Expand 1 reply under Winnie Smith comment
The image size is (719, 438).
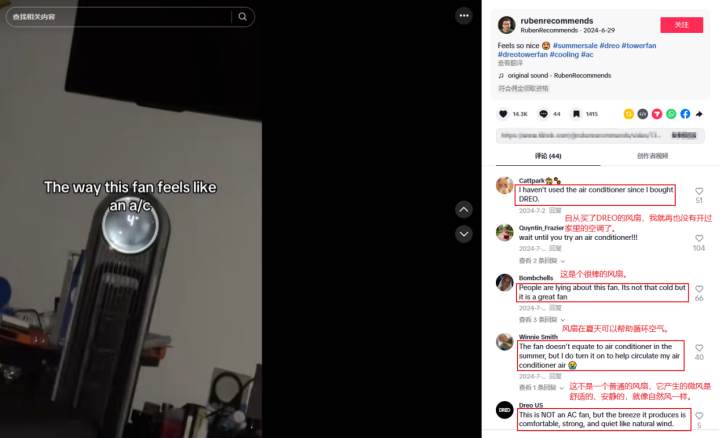542,388
